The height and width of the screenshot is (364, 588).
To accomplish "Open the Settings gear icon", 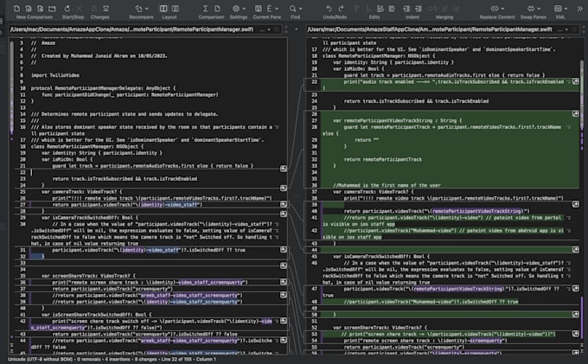I will (x=236, y=9).
